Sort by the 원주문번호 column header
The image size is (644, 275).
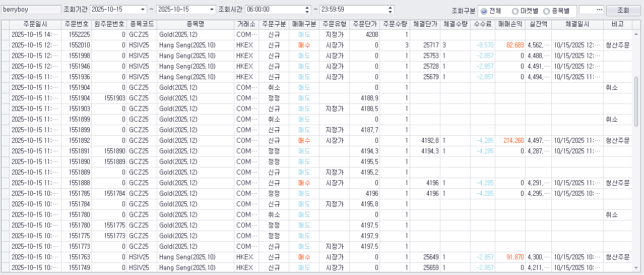[109, 24]
